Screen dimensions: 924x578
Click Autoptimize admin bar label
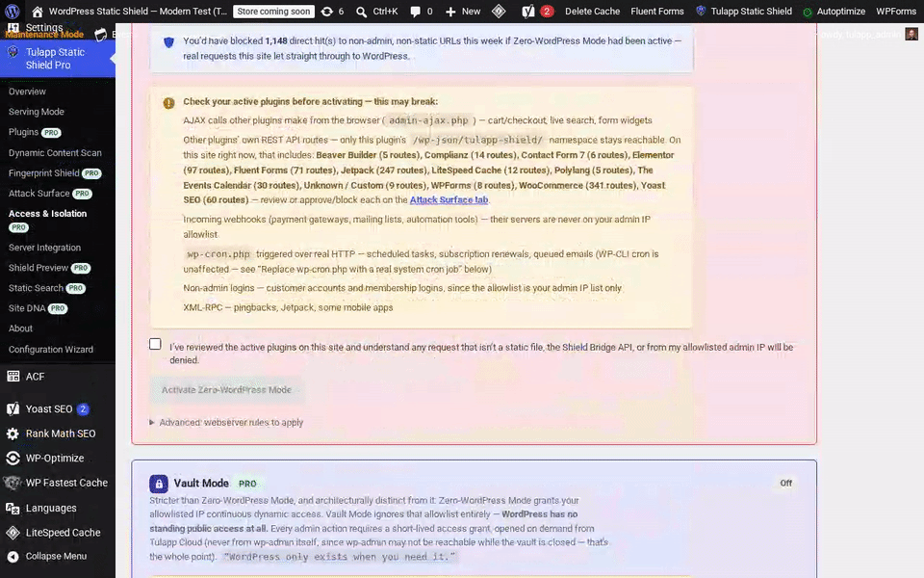(841, 12)
